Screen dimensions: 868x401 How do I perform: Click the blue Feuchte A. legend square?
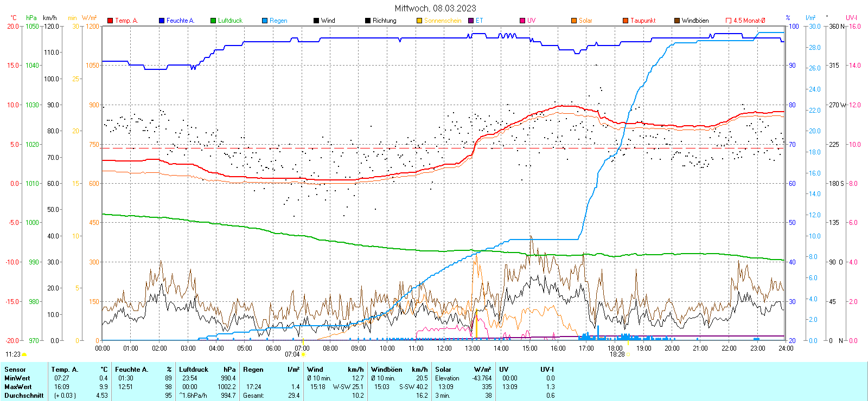[x=162, y=21]
